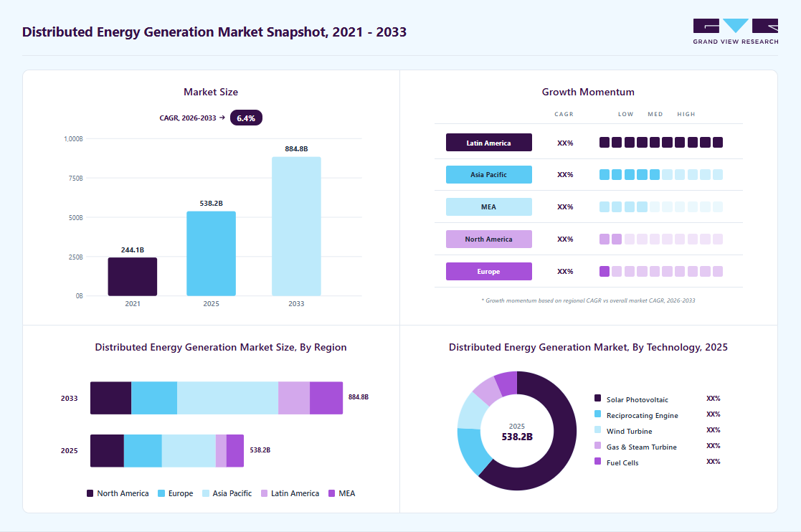
Task: Click the XX% value next to Fuel Cells
Action: 713,462
